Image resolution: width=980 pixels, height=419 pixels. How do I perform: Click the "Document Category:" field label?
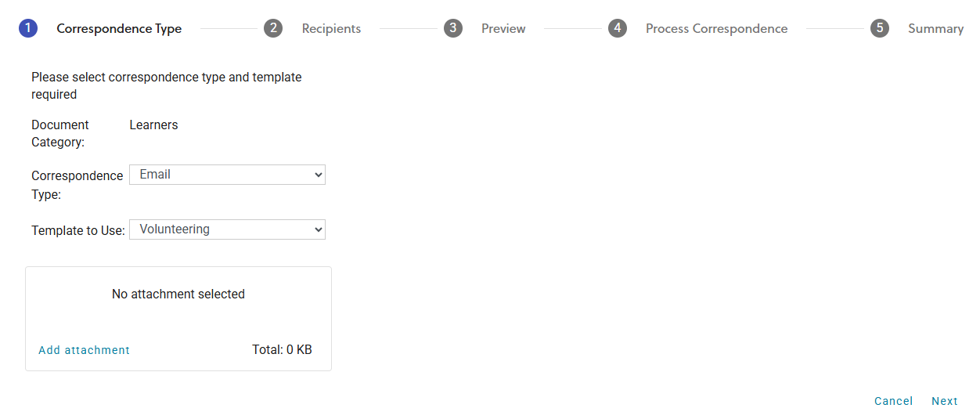[60, 133]
